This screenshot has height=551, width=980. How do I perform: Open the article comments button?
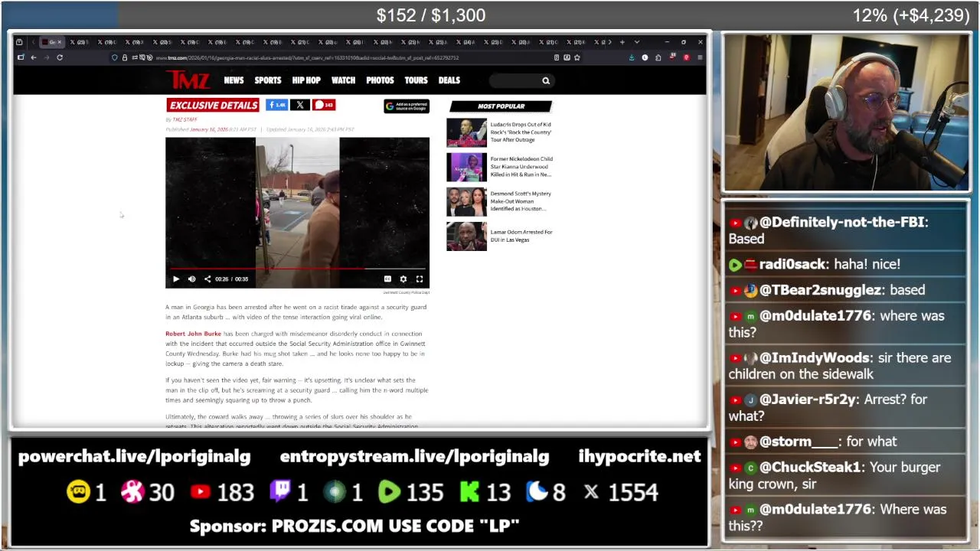(x=324, y=105)
